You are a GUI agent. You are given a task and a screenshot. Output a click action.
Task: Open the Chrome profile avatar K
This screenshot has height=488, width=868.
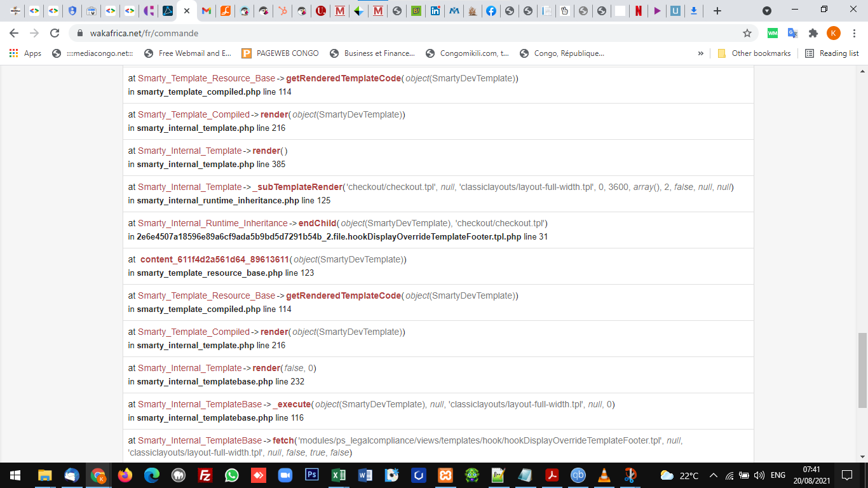tap(833, 33)
